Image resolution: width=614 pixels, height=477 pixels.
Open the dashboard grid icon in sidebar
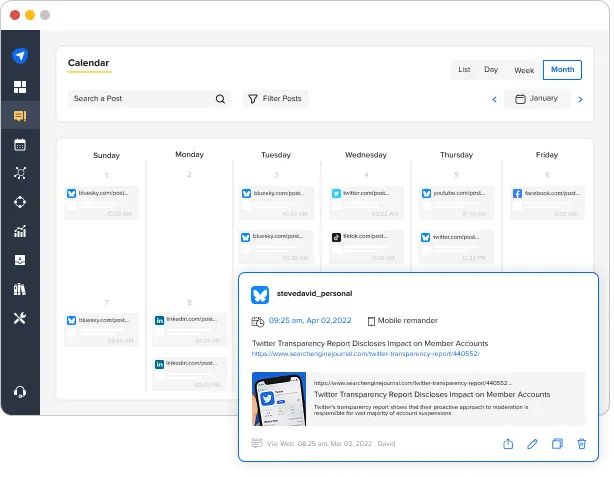20,87
